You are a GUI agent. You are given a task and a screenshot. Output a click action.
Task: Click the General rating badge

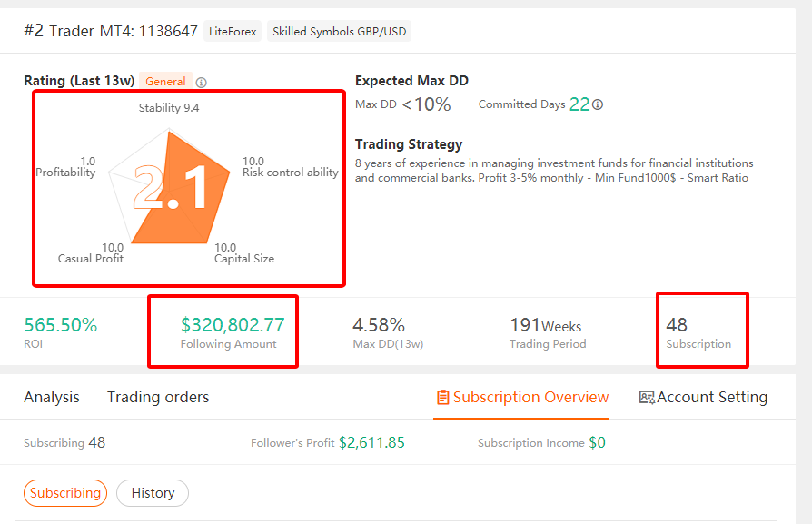click(165, 82)
